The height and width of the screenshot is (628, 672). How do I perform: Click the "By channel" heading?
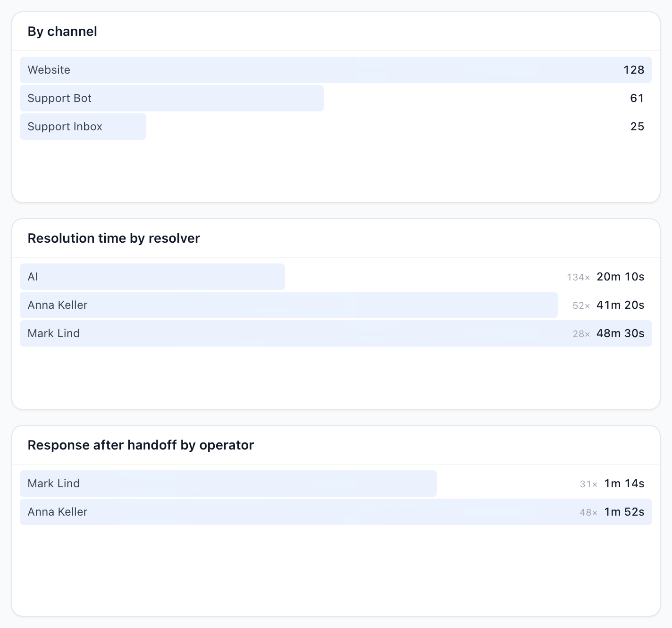click(x=62, y=31)
